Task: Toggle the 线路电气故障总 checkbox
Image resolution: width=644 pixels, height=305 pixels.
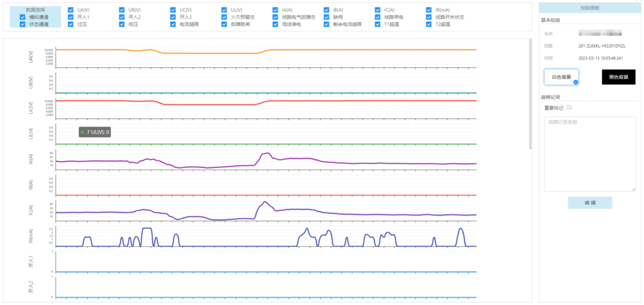Action: 276,17
